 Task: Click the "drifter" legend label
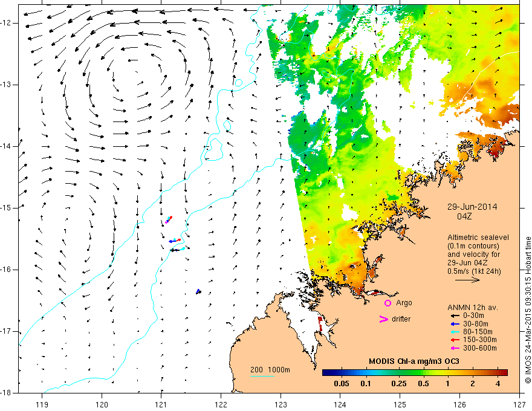(x=401, y=319)
